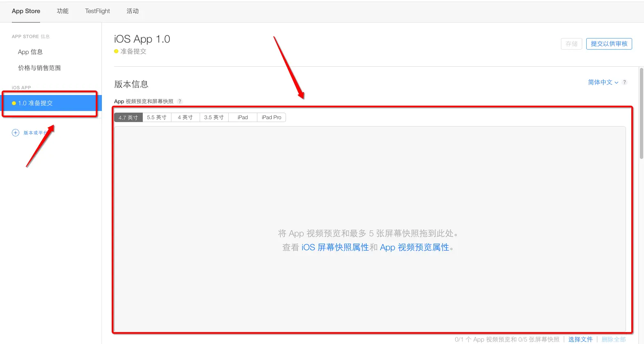This screenshot has height=344, width=644.
Task: Click the 提交以供审核 button
Action: [609, 44]
